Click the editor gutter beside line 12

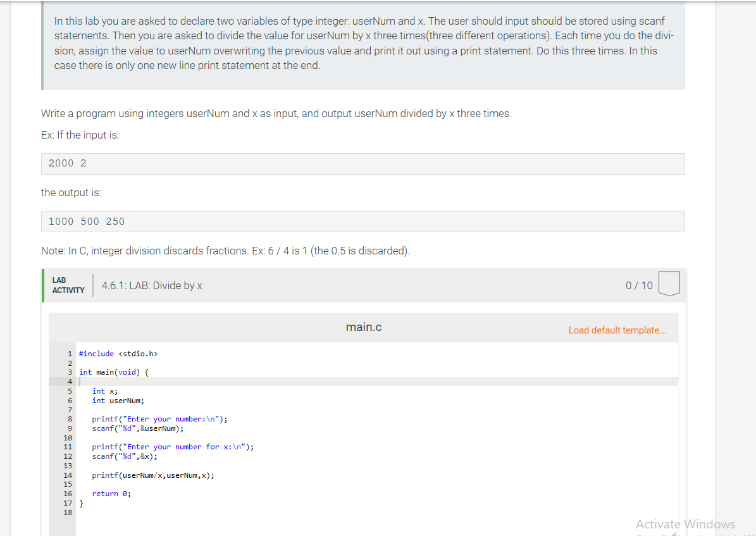[70, 456]
